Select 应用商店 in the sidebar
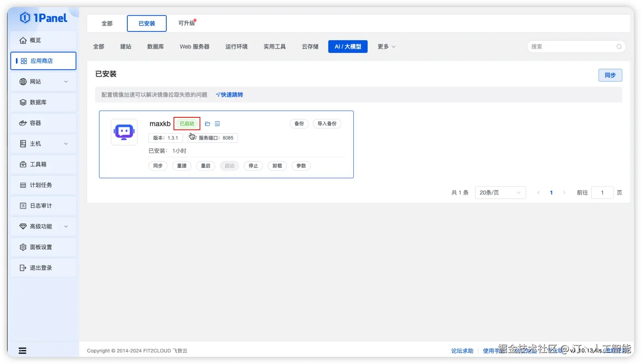641x364 pixels. 43,61
